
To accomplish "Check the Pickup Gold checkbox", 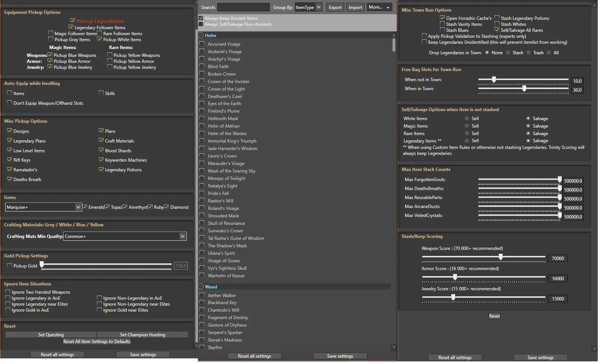I will point(10,266).
